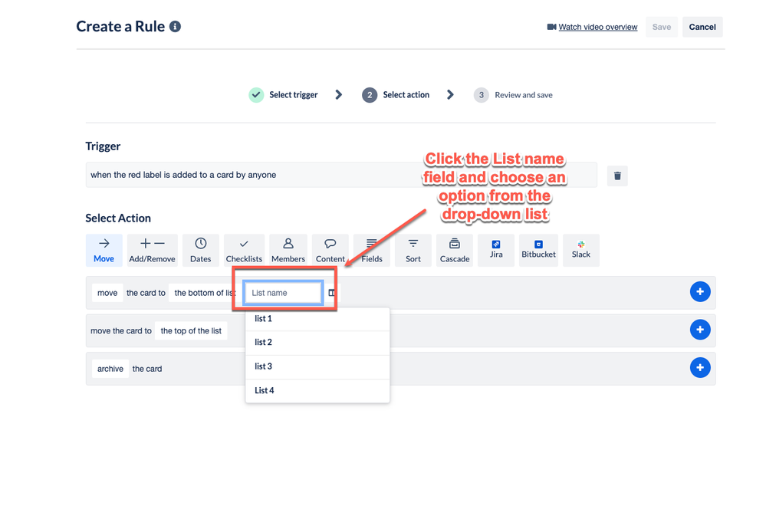
Task: Open the Add/Remove action category
Action: pos(152,251)
